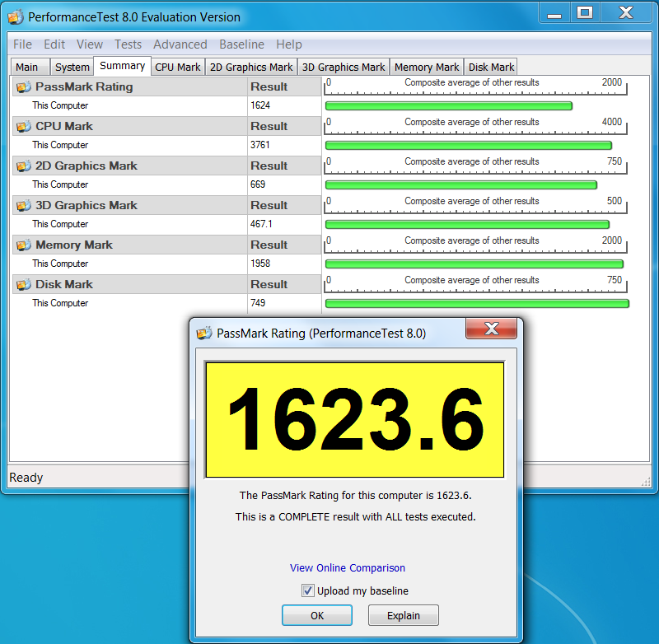This screenshot has width=659, height=644.
Task: Click the Memory Mark section header
Action: click(130, 245)
